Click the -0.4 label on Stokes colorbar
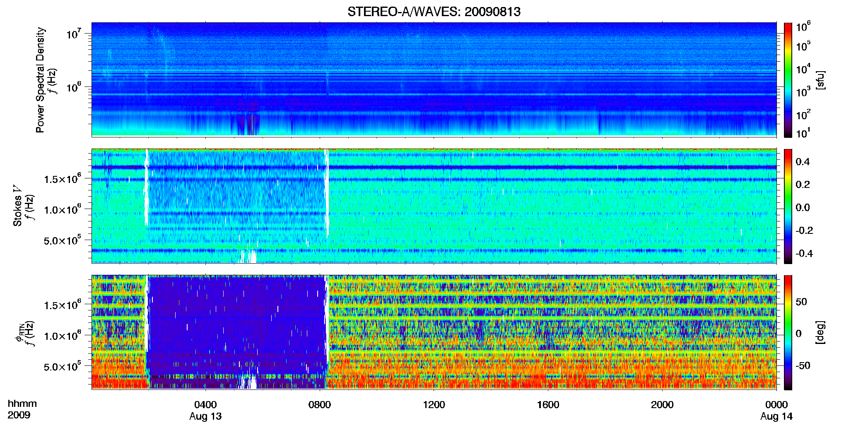Image resolution: width=868 pixels, height=447 pixels. 804,253
